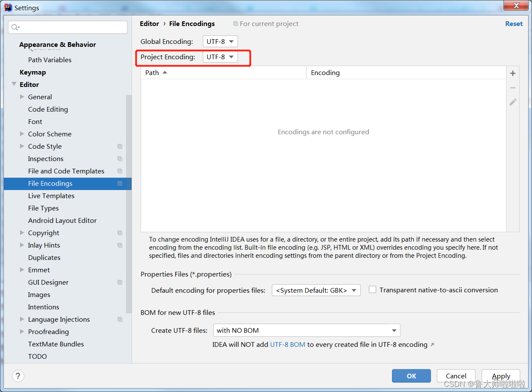This screenshot has height=392, width=532.
Task: Click project-level icon beside File Encodings
Action: pos(120,183)
